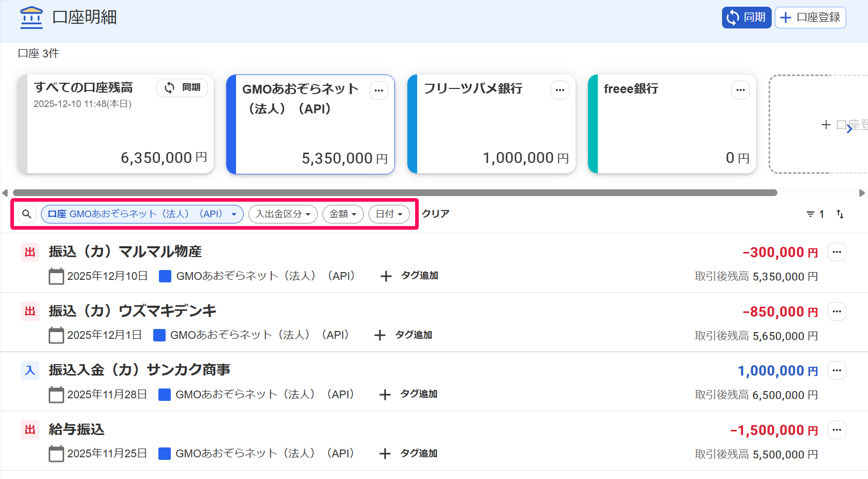
Task: Open the 金額 filter dropdown
Action: tap(343, 214)
